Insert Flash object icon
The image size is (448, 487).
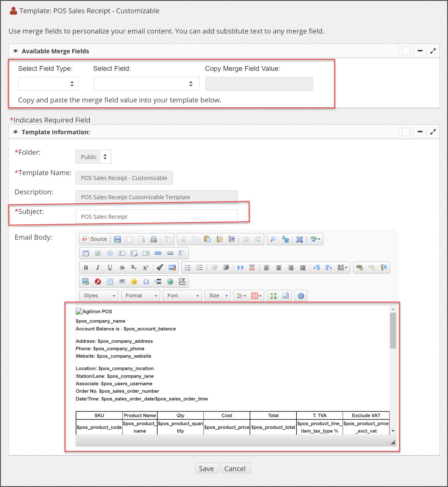(x=98, y=282)
